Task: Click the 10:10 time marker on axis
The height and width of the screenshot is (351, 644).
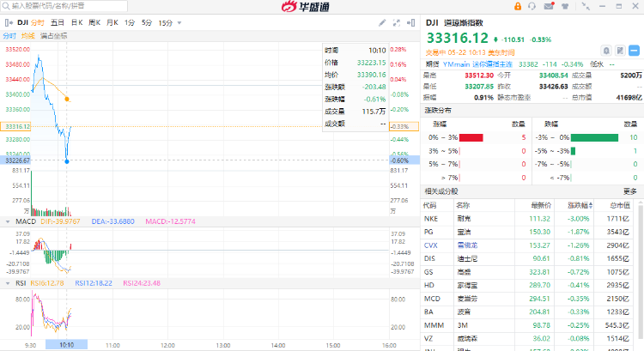Action: pos(66,344)
